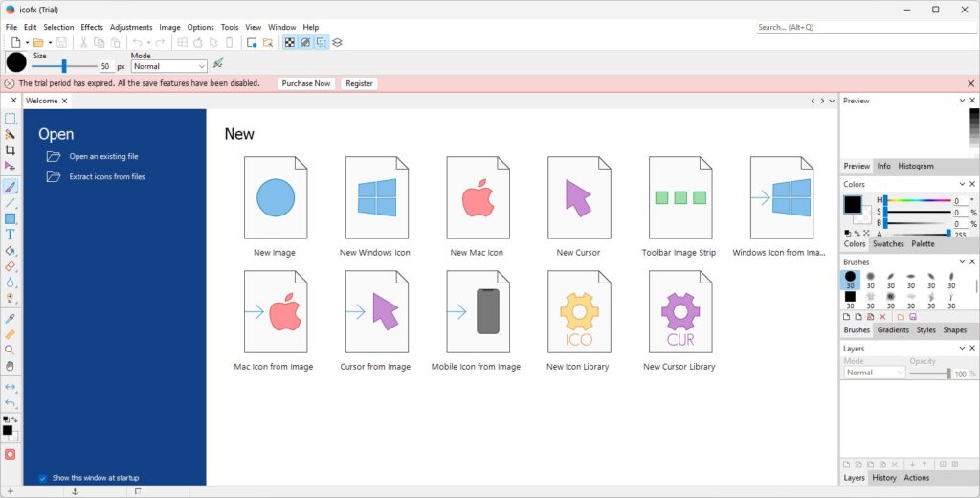This screenshot has height=498, width=980.
Task: Uncheck Show this window at startup
Action: [43, 478]
